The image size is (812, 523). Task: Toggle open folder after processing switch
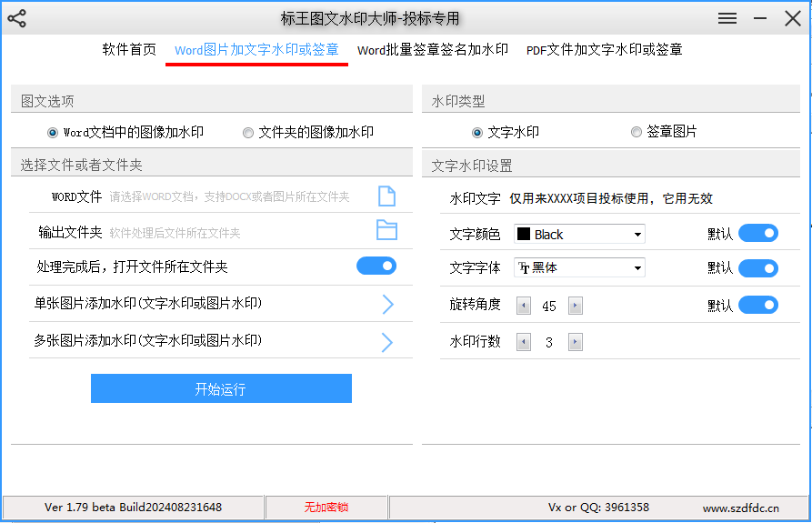[x=376, y=267]
